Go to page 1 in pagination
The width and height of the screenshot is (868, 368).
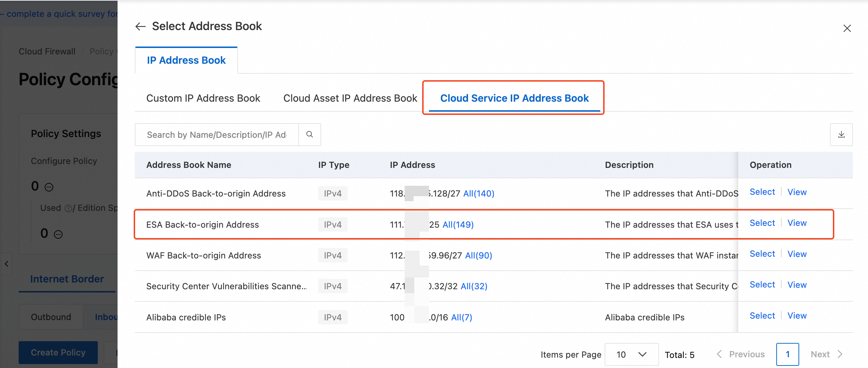tap(787, 354)
